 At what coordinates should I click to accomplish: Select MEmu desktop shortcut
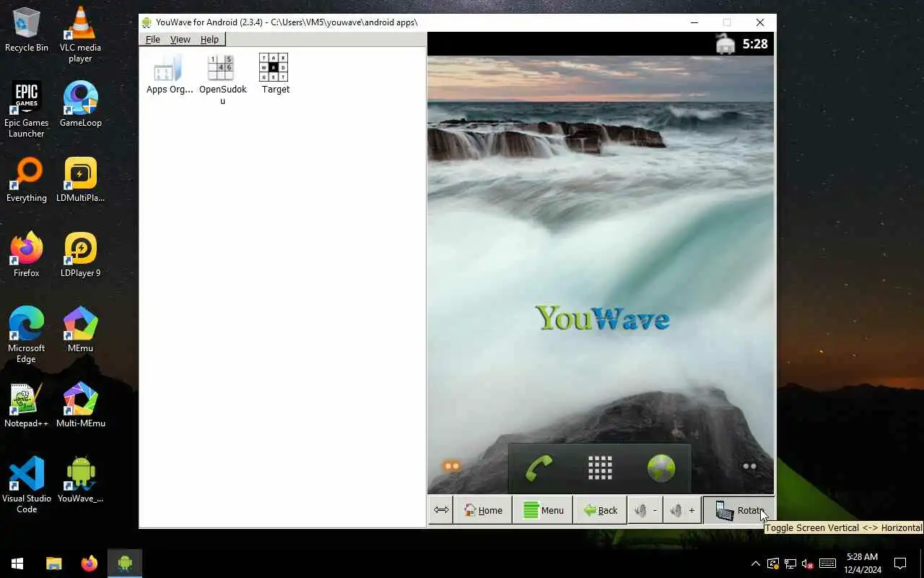pyautogui.click(x=80, y=330)
